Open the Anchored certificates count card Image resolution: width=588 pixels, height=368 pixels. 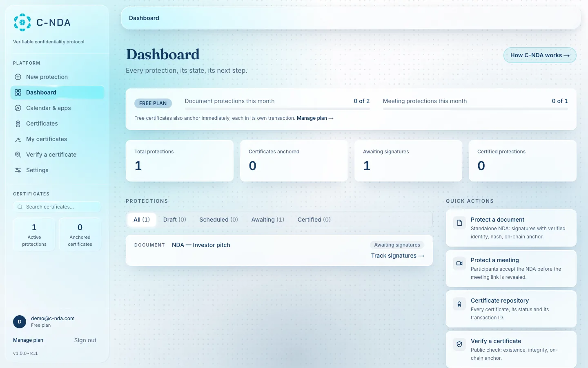pos(80,234)
